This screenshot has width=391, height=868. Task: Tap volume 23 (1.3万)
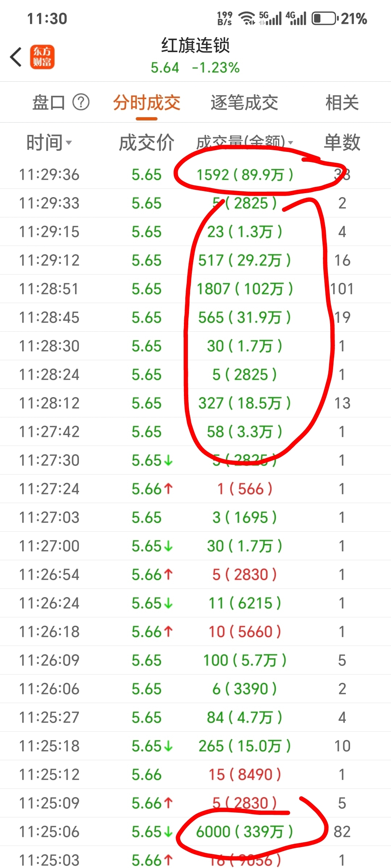245,232
